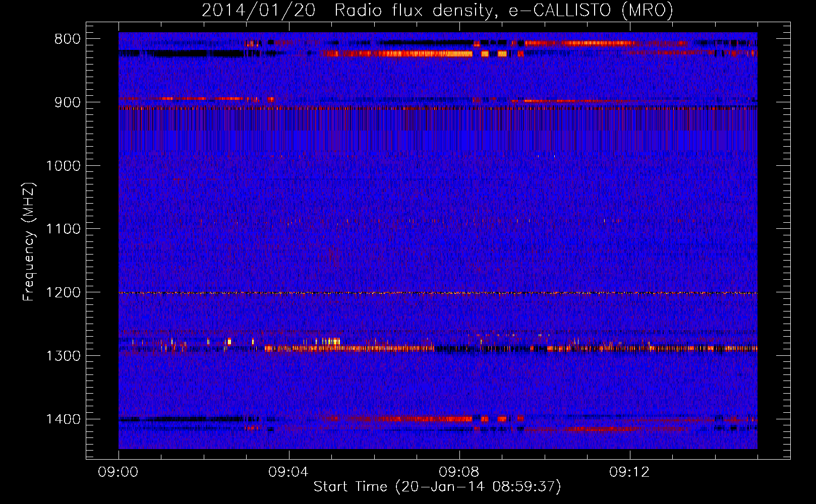Select the 1300 frequency axis label
Image resolution: width=816 pixels, height=504 pixels.
[x=64, y=356]
